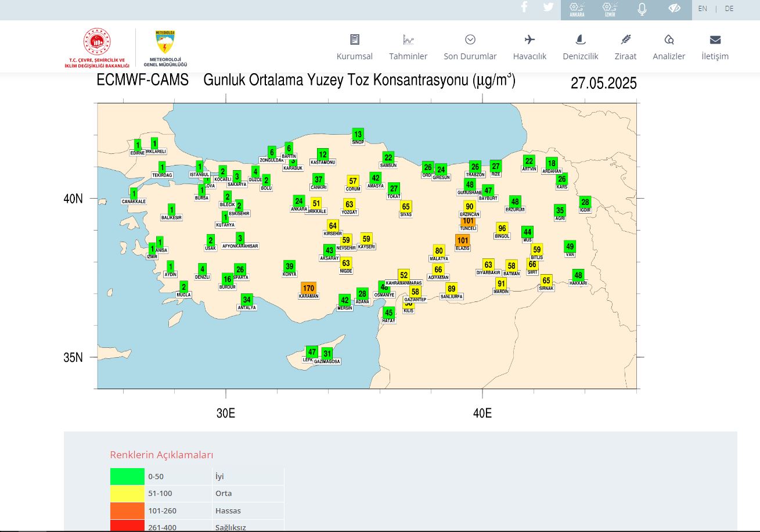The width and height of the screenshot is (760, 532).
Task: Click the Şanlıurfa 89 marker
Action: coord(451,289)
